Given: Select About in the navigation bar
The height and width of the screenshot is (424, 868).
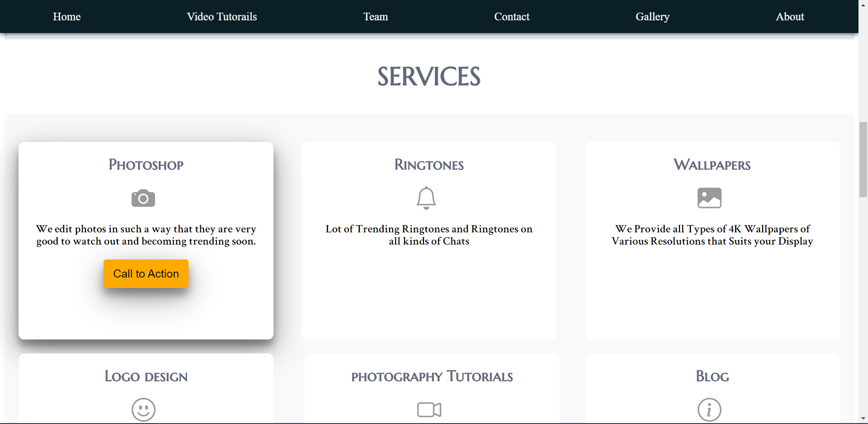Looking at the screenshot, I should point(789,17).
